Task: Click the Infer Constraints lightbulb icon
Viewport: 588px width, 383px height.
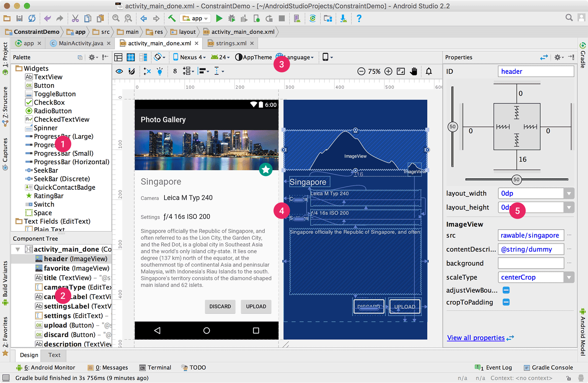Action: [x=160, y=71]
